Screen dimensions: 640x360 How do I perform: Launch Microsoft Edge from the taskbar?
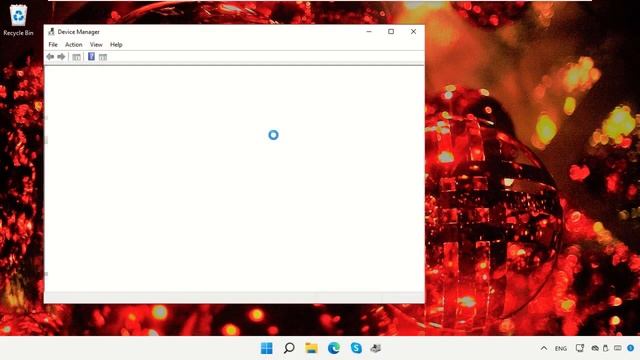click(x=334, y=348)
